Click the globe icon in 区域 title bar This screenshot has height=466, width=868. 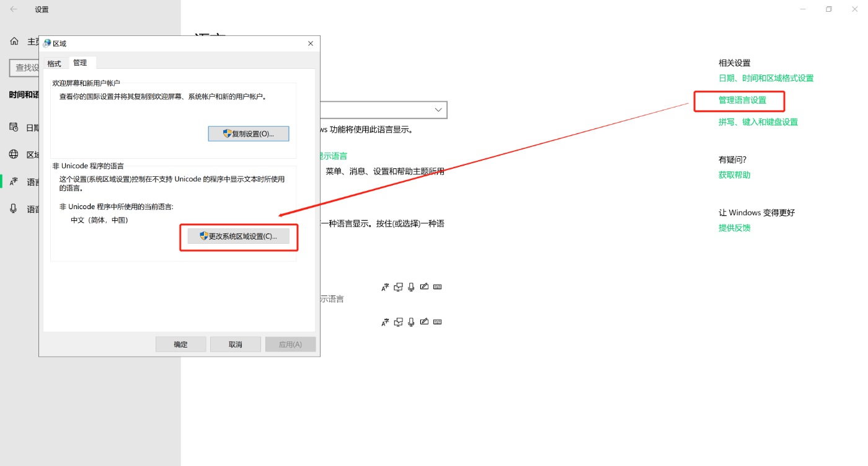47,43
